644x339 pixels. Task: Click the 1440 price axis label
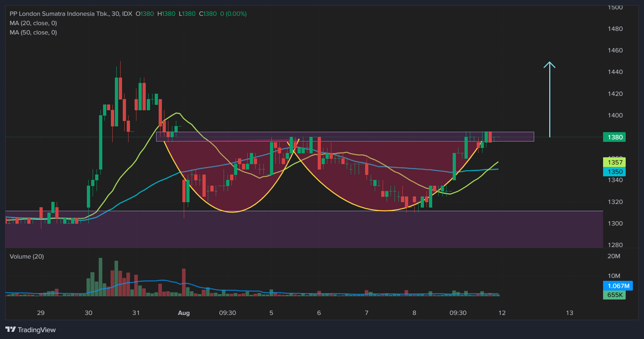point(615,72)
